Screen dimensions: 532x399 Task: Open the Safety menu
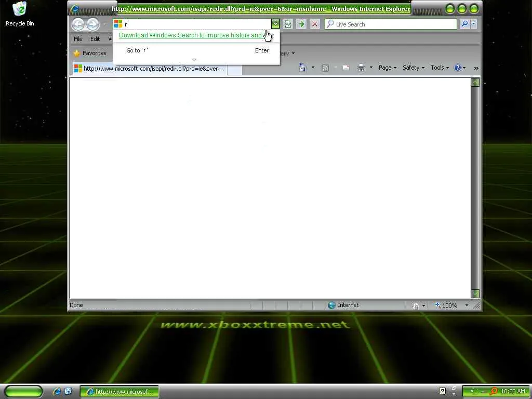click(x=414, y=68)
